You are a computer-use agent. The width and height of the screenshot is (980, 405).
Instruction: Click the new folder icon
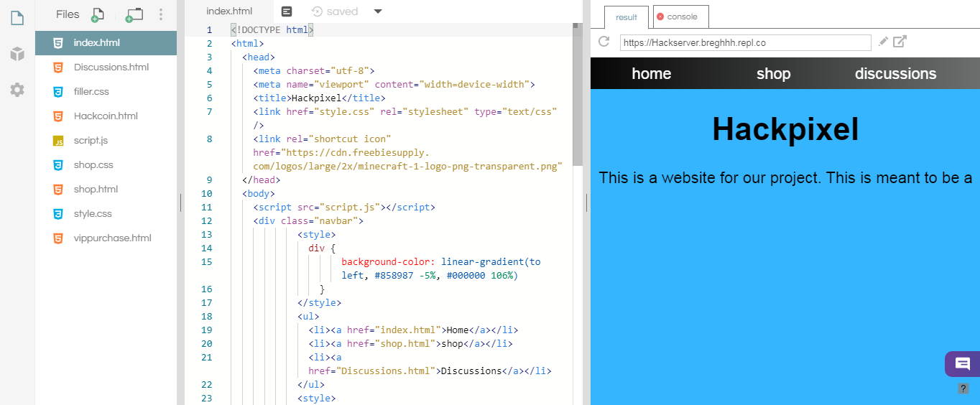(x=134, y=15)
